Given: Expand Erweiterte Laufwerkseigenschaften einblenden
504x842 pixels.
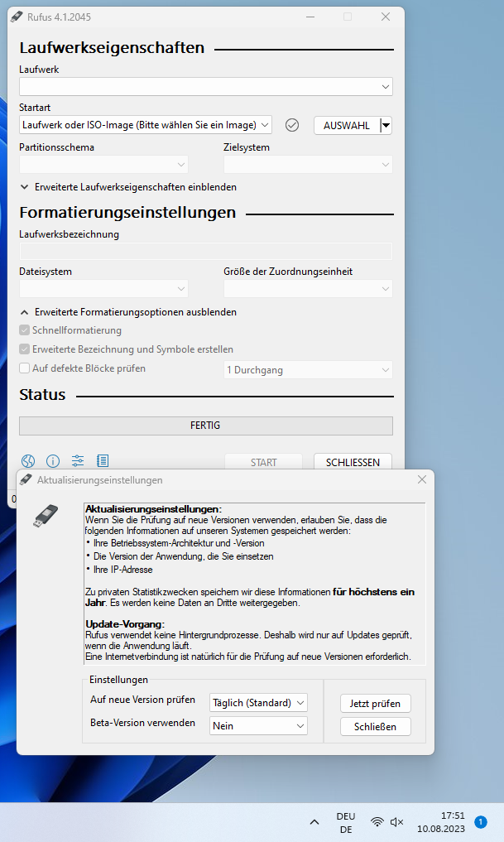Looking at the screenshot, I should [x=129, y=187].
